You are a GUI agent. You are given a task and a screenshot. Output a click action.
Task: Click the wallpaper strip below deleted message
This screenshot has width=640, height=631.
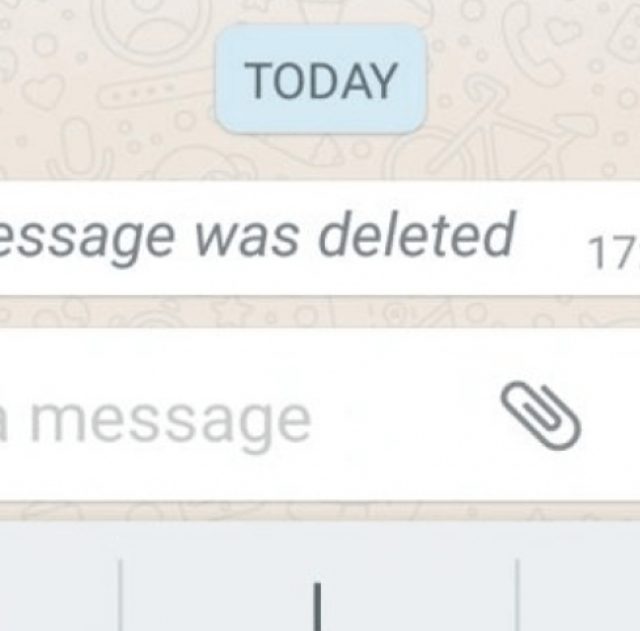tap(320, 312)
